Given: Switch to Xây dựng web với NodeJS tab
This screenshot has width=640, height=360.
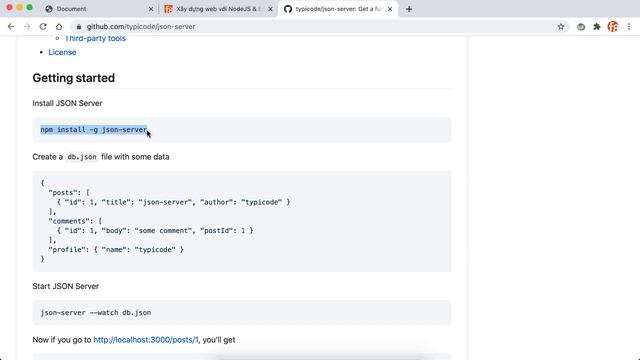Looking at the screenshot, I should [218, 9].
